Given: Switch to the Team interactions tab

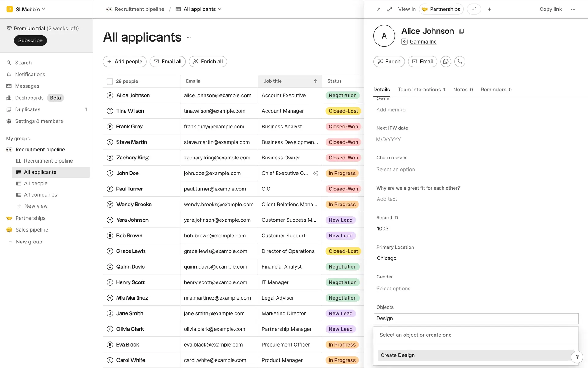Looking at the screenshot, I should (x=421, y=90).
